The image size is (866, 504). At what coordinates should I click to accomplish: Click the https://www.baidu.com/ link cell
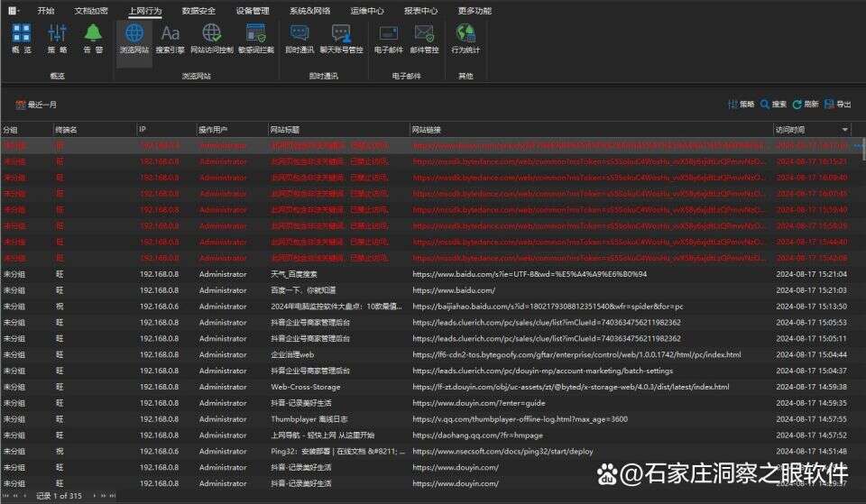coord(454,290)
